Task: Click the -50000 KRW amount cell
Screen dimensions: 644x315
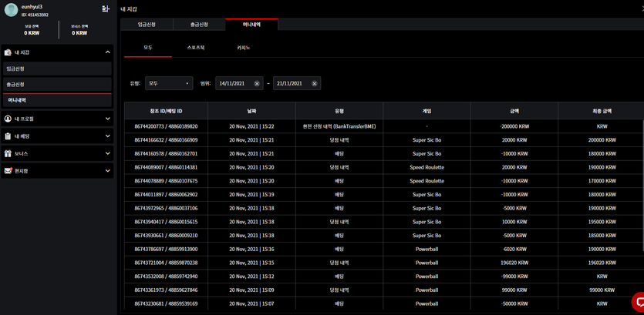Action: (514, 303)
